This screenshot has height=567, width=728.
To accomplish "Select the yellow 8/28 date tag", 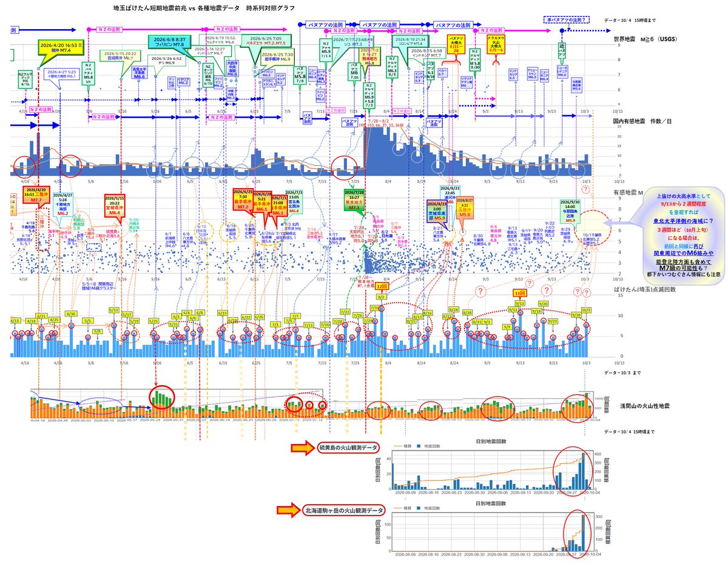I will coord(467,312).
